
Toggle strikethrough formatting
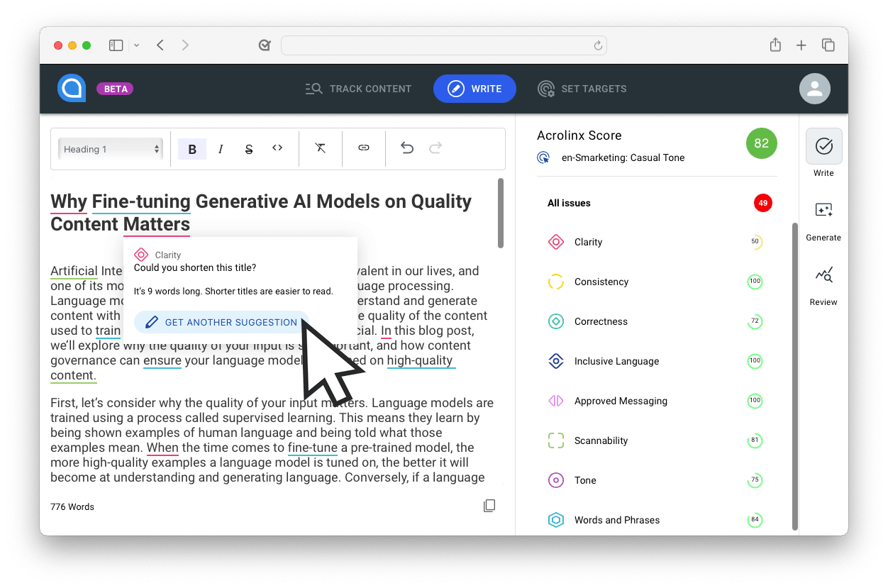tap(249, 149)
